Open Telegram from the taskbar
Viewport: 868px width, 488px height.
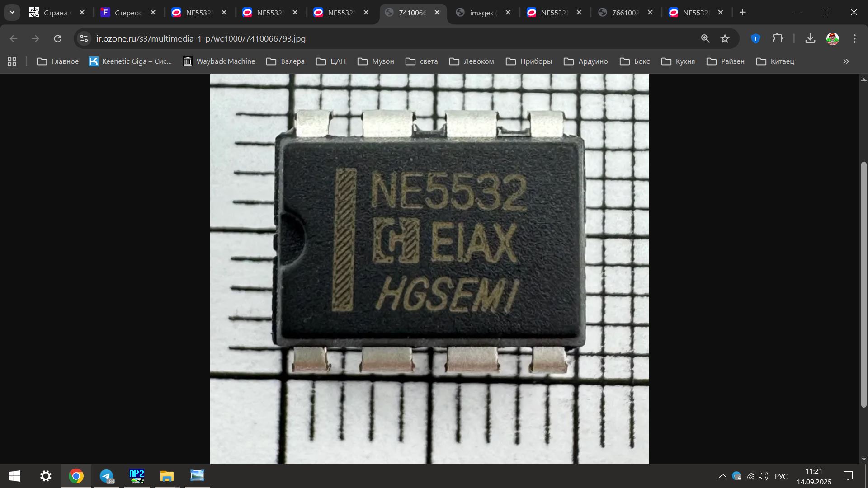[x=107, y=476]
